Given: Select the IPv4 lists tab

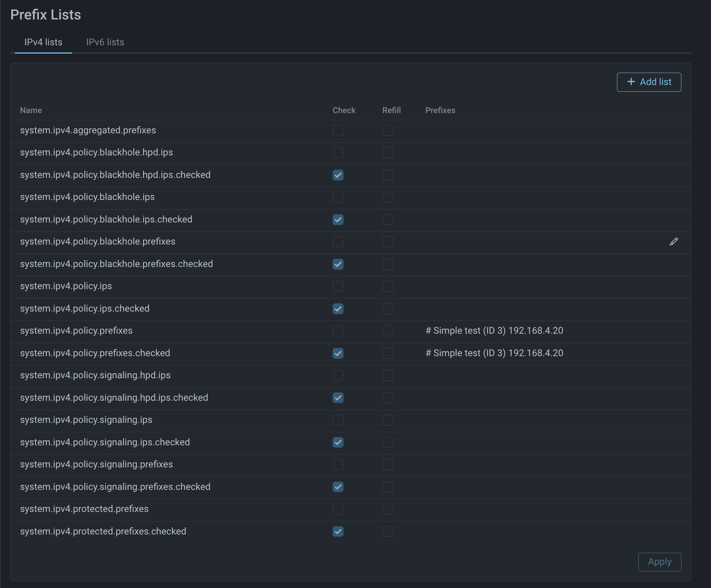Looking at the screenshot, I should coord(43,42).
